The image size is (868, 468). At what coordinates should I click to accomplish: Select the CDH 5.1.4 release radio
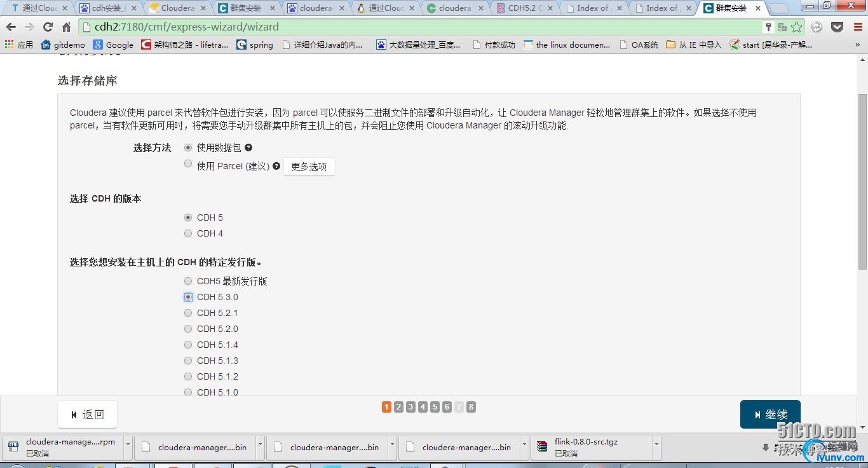188,345
